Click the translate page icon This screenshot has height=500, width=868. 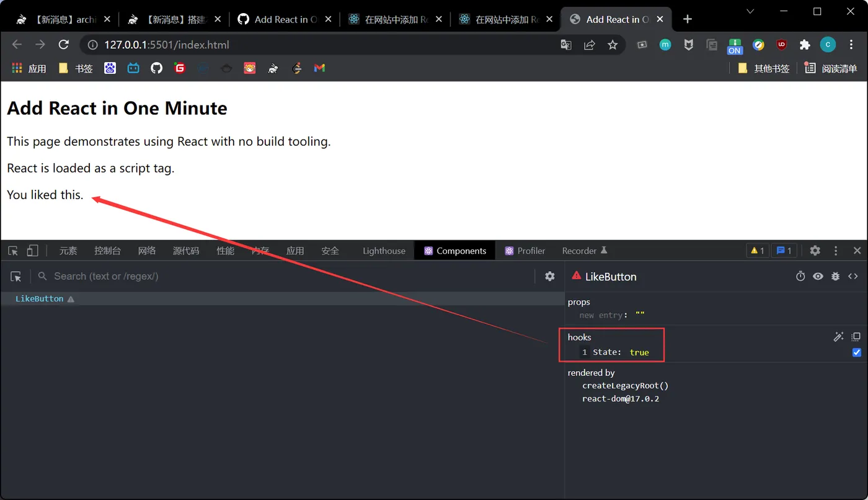(566, 45)
